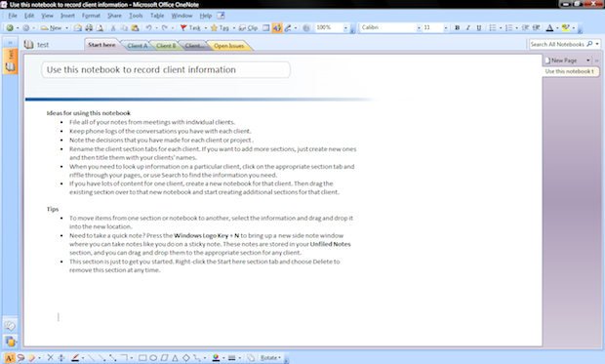Image resolution: width=605 pixels, height=364 pixels.
Task: Open the File menu
Action: 13,16
